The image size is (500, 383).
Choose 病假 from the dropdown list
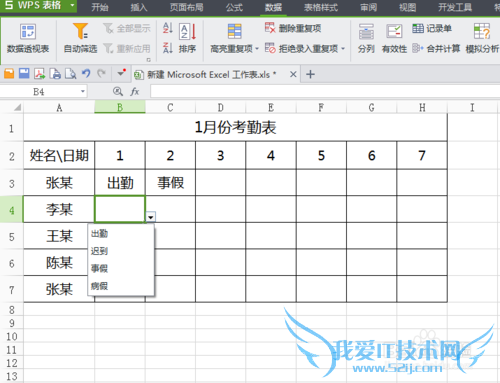121,286
